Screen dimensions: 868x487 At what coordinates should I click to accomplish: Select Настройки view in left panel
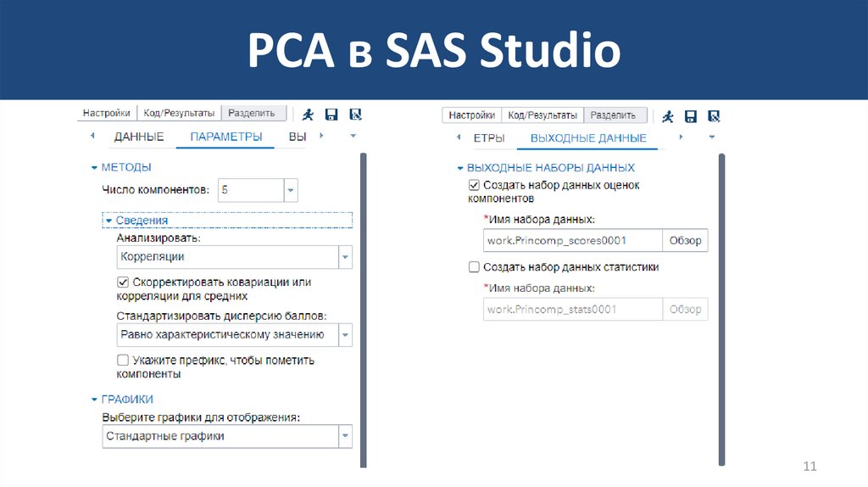(106, 113)
